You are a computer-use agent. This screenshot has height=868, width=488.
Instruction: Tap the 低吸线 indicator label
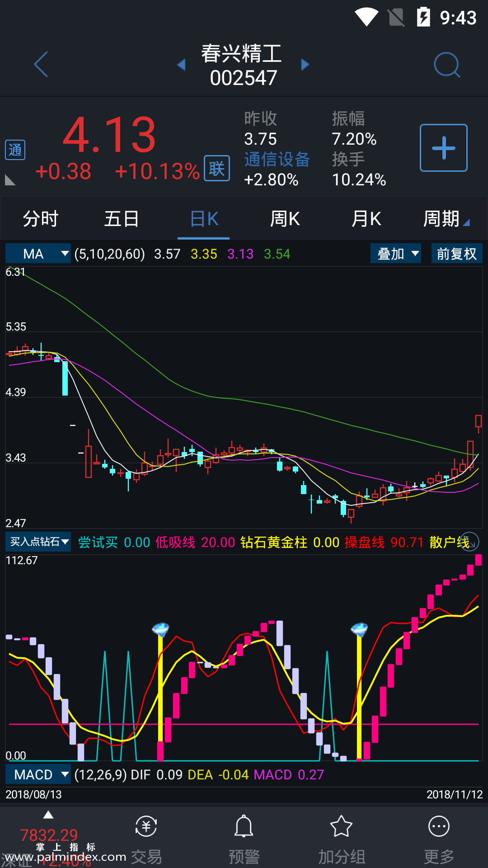click(x=175, y=542)
